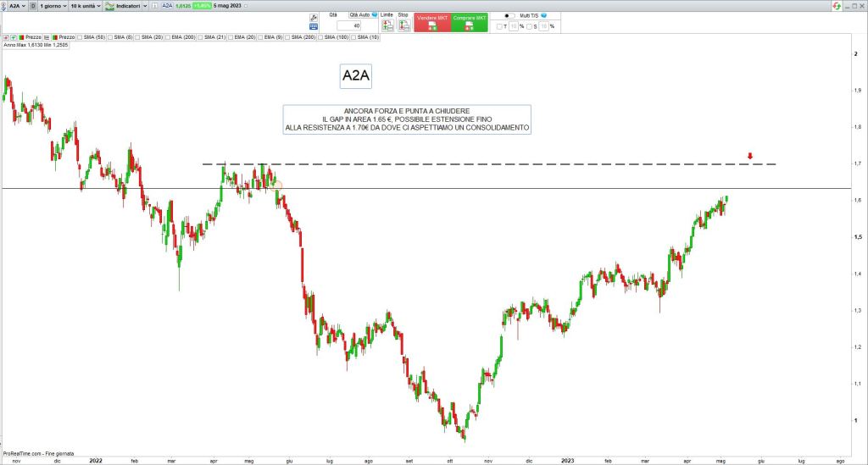This screenshot has height=465, width=868.
Task: Open the '10 k unità' history dropdown
Action: pos(86,6)
